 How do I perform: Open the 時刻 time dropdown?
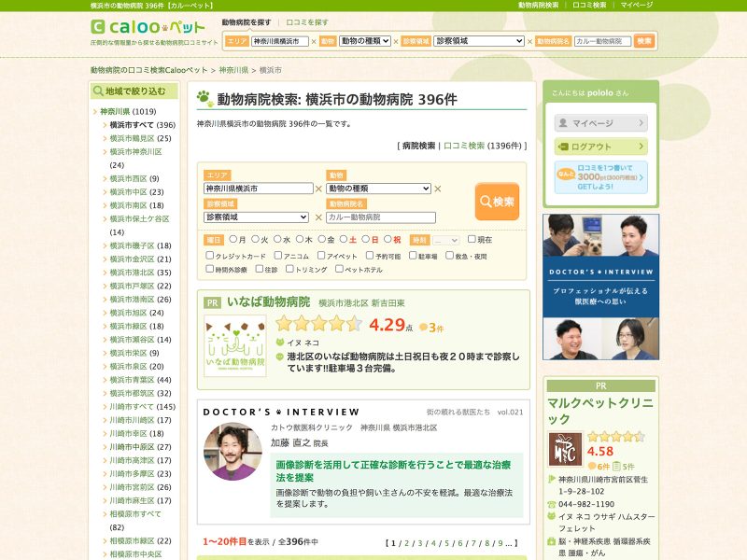445,240
